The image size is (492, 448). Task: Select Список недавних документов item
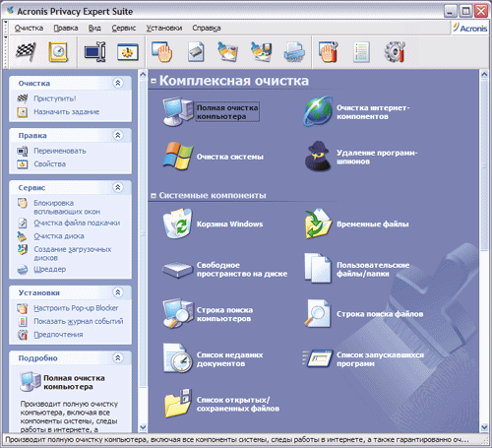[213, 359]
